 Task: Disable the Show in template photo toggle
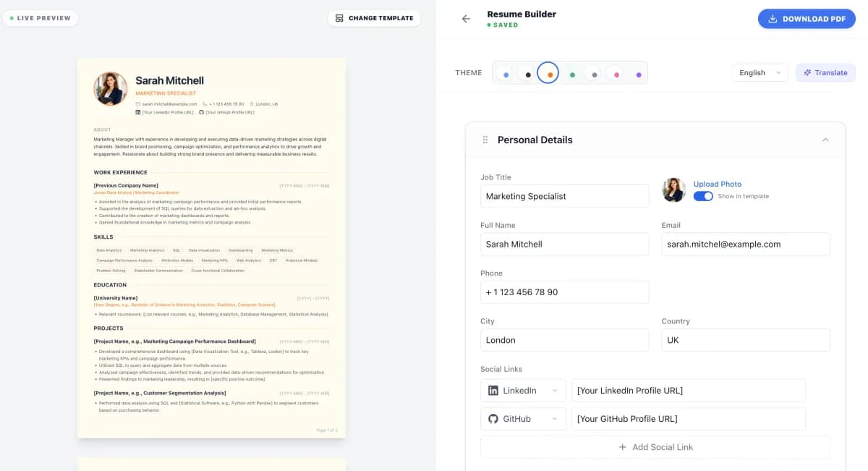[x=703, y=196]
